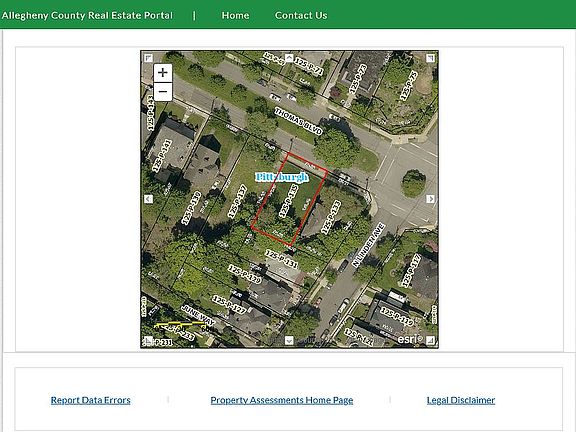
Task: Open Report Data Errors link
Action: [90, 400]
